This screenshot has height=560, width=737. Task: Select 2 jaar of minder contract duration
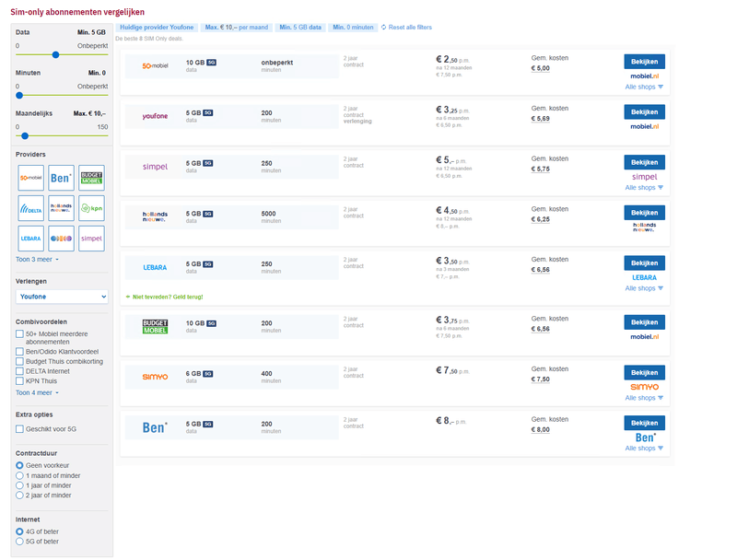click(19, 496)
